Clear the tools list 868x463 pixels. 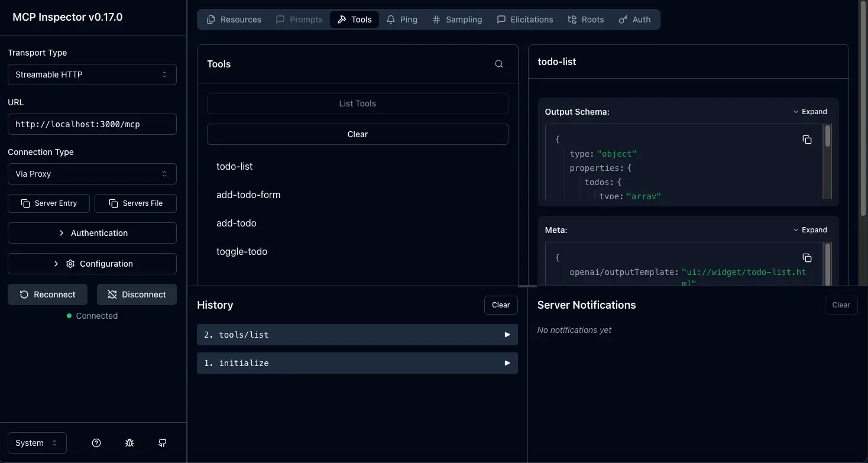tap(358, 134)
